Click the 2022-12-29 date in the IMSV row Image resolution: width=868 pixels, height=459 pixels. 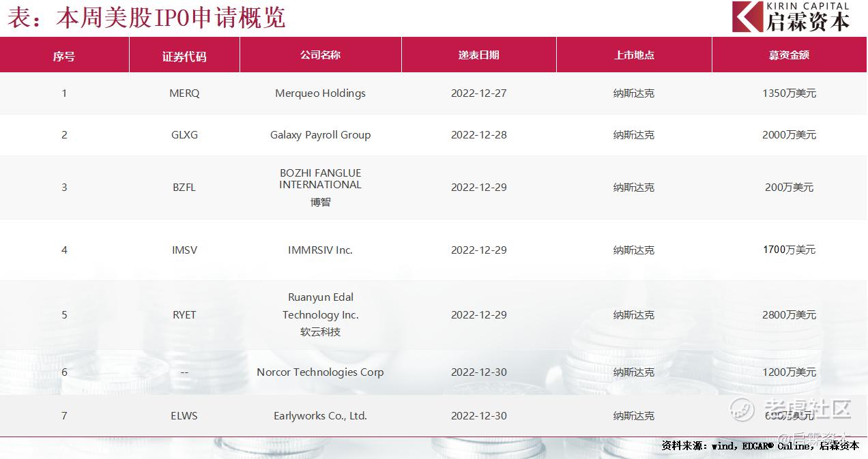click(x=479, y=250)
